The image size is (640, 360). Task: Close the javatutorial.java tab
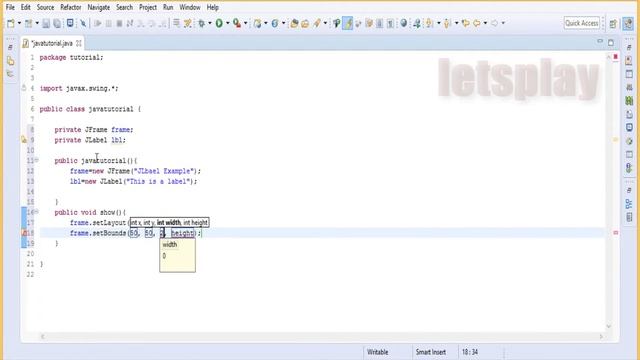pyautogui.click(x=78, y=43)
